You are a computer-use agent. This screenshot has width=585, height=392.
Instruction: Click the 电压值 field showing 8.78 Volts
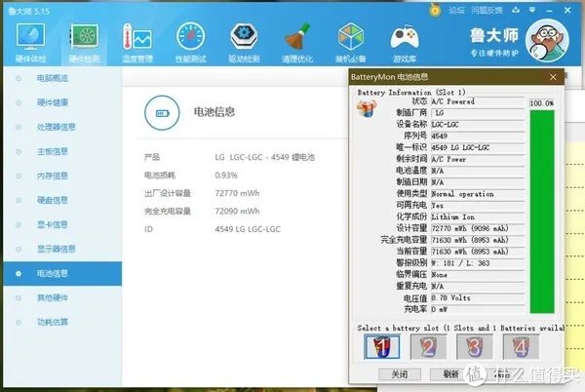coord(478,297)
